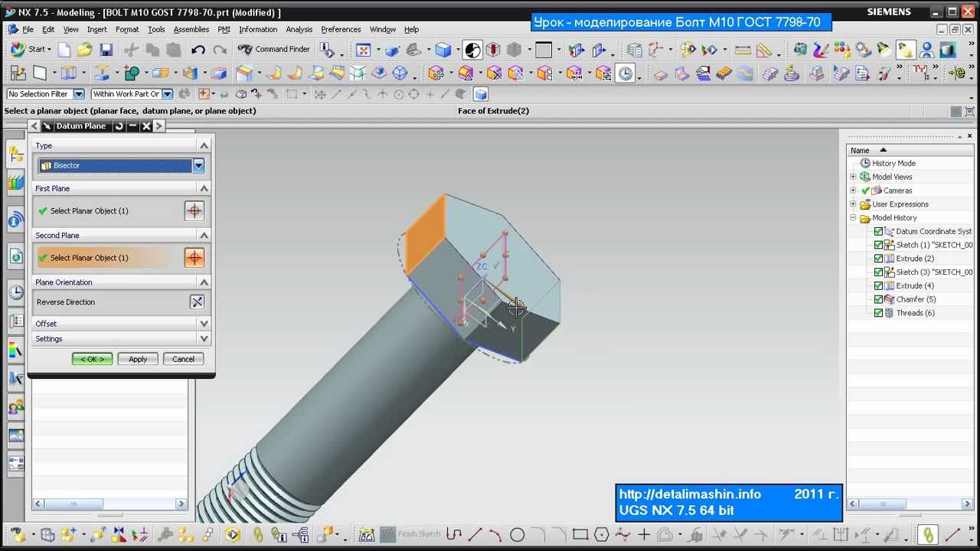
Task: Click Second Plane select planar object icon
Action: click(x=194, y=258)
